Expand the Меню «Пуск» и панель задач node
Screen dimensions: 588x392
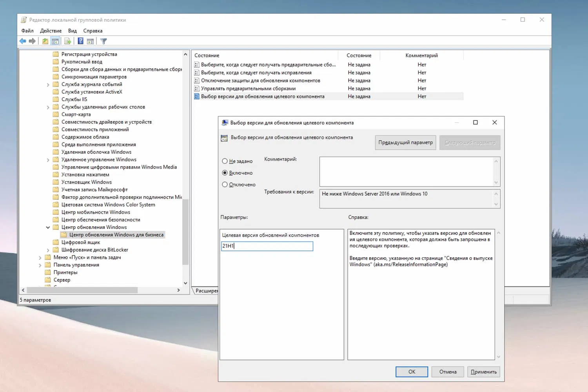(40, 258)
